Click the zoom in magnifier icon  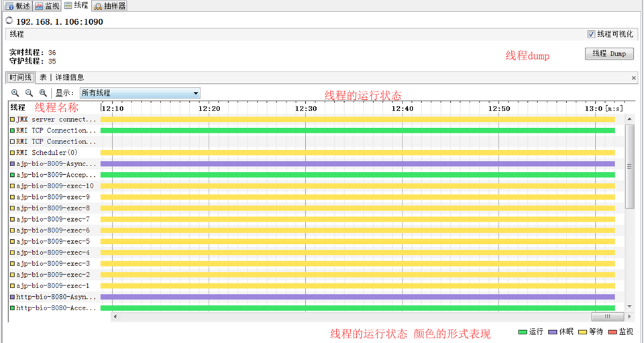15,93
